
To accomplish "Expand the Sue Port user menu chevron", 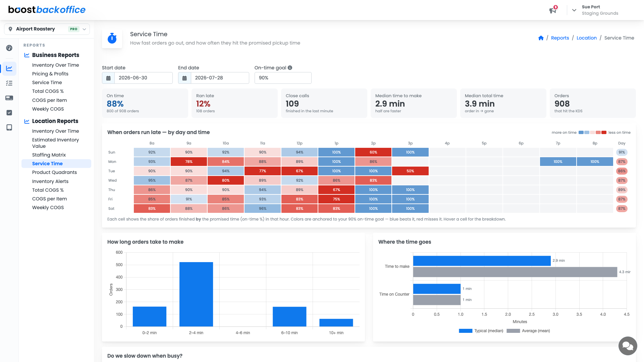I will click(x=574, y=10).
